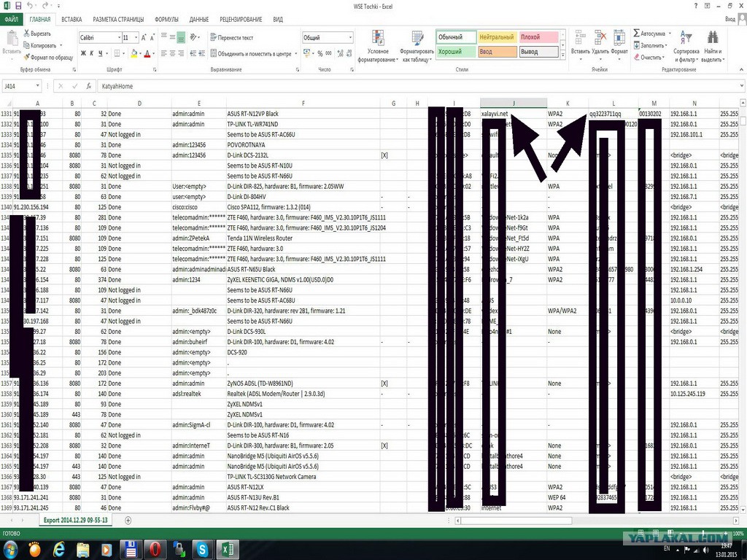The height and width of the screenshot is (560, 747).
Task: Switch to the ФОРМУЛЫ ribbon tab
Action: [166, 20]
